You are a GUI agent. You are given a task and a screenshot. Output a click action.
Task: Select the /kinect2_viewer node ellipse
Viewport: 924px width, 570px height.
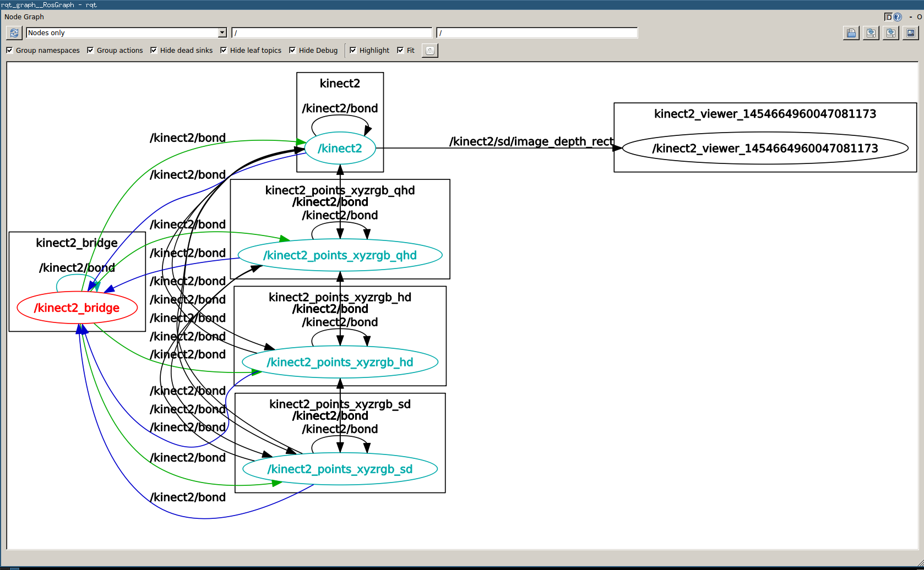click(x=765, y=148)
